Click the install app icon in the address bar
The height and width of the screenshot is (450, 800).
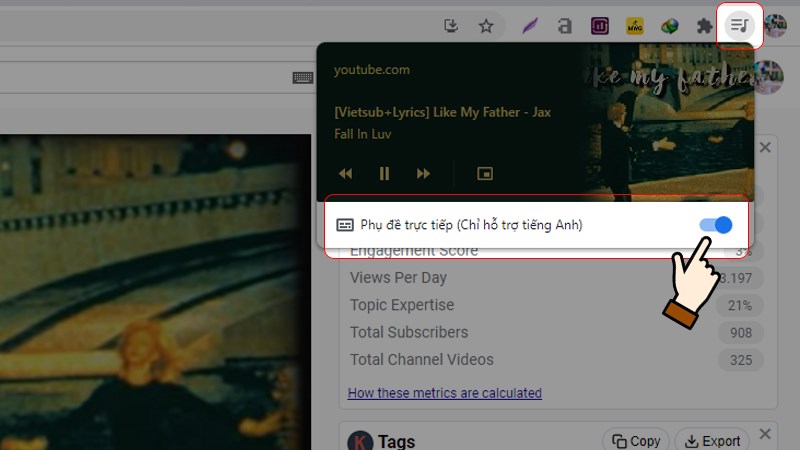pyautogui.click(x=451, y=25)
